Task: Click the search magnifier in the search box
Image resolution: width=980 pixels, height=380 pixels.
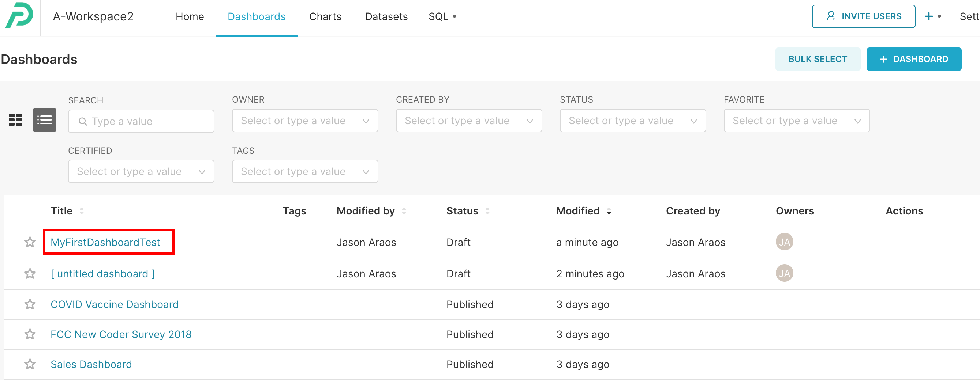Action: point(83,121)
